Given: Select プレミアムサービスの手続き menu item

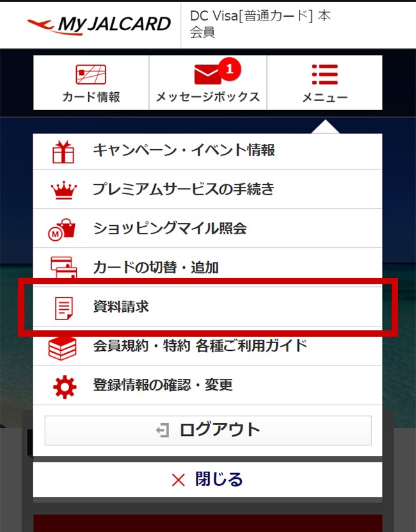Looking at the screenshot, I should click(207, 189).
